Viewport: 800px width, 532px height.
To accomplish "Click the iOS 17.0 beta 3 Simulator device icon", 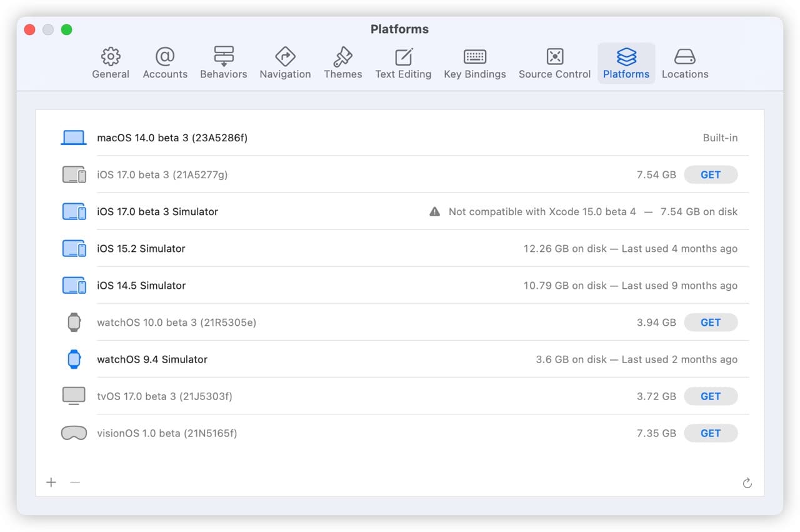I will pos(74,211).
